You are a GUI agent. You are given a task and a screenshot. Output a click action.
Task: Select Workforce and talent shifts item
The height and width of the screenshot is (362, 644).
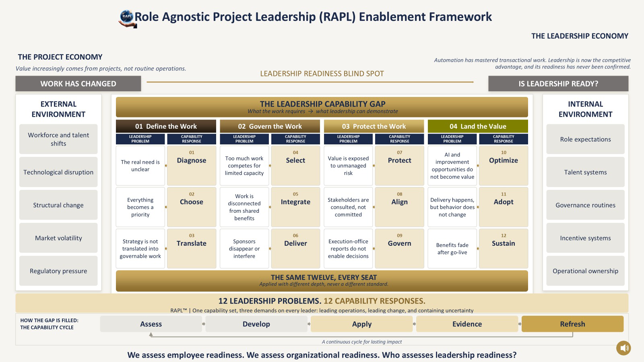tap(58, 139)
